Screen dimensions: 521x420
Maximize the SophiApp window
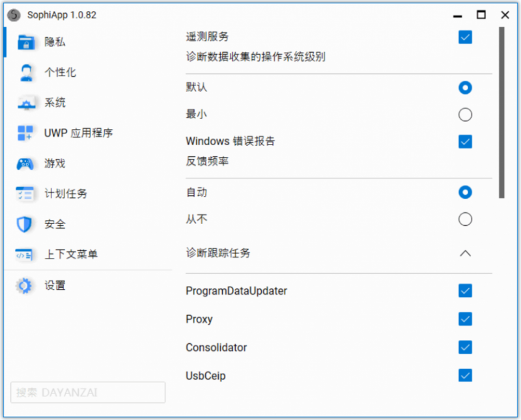(481, 15)
